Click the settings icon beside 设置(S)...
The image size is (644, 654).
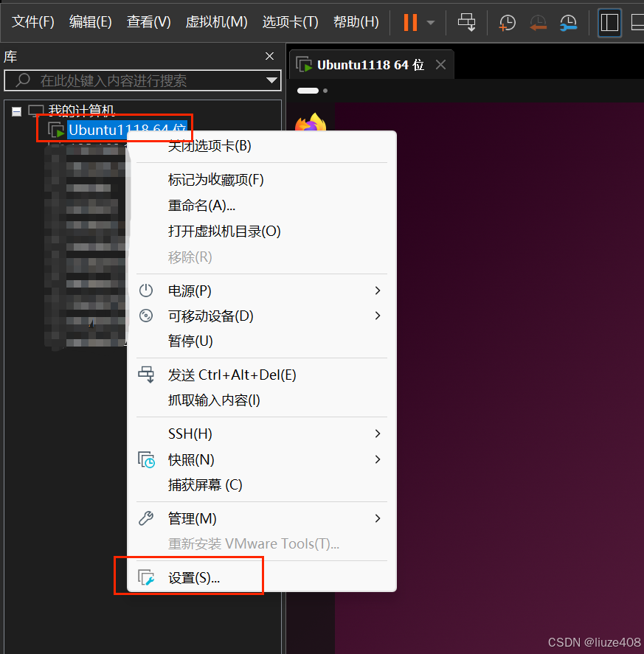pyautogui.click(x=147, y=577)
